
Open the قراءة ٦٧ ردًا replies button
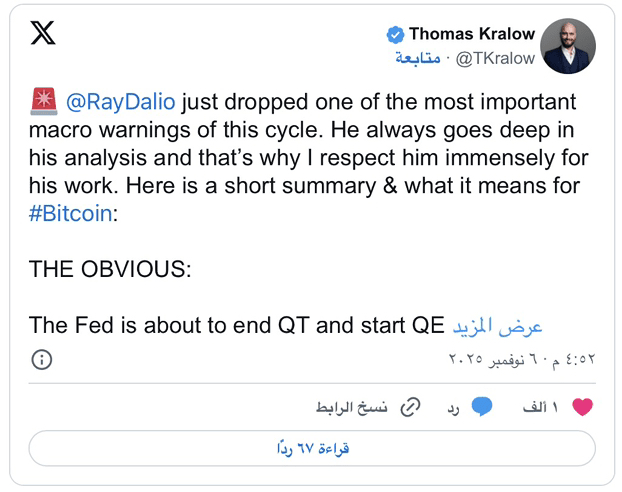coord(312,448)
